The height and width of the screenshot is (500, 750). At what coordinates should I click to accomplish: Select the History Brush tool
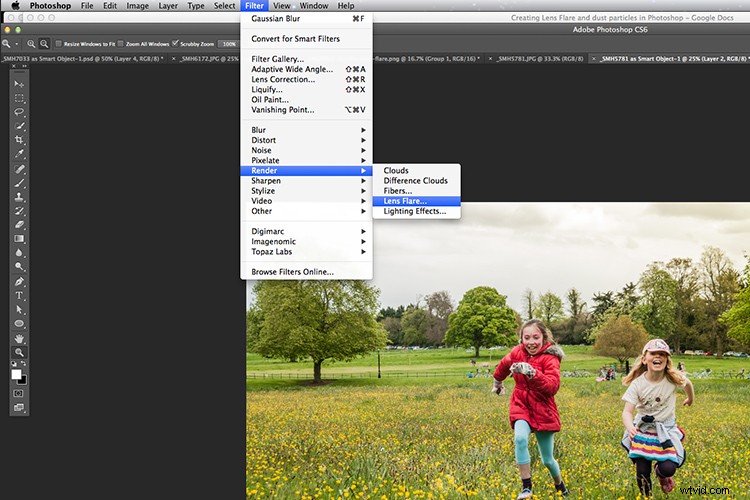pos(19,211)
